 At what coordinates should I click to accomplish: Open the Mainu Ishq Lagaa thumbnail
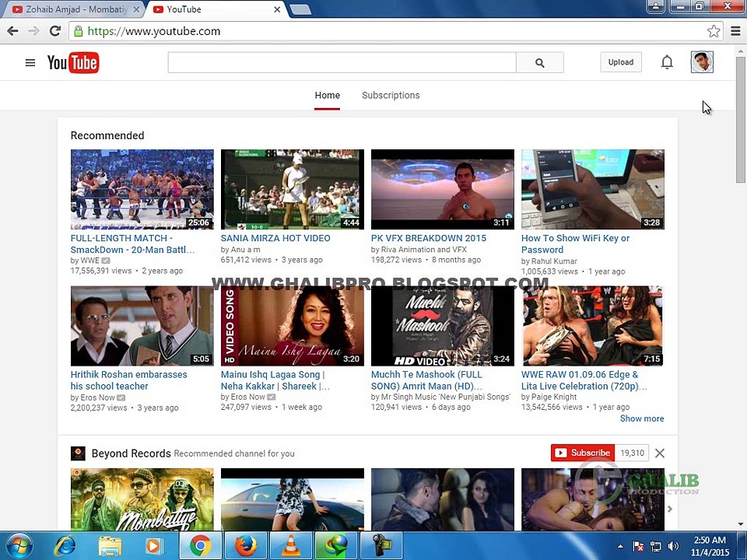(x=292, y=326)
